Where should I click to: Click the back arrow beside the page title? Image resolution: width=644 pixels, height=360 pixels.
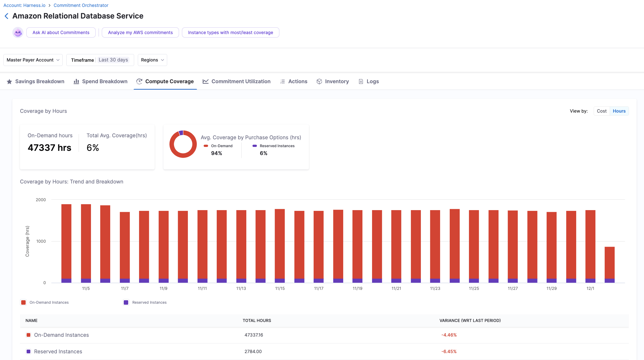coord(6,16)
